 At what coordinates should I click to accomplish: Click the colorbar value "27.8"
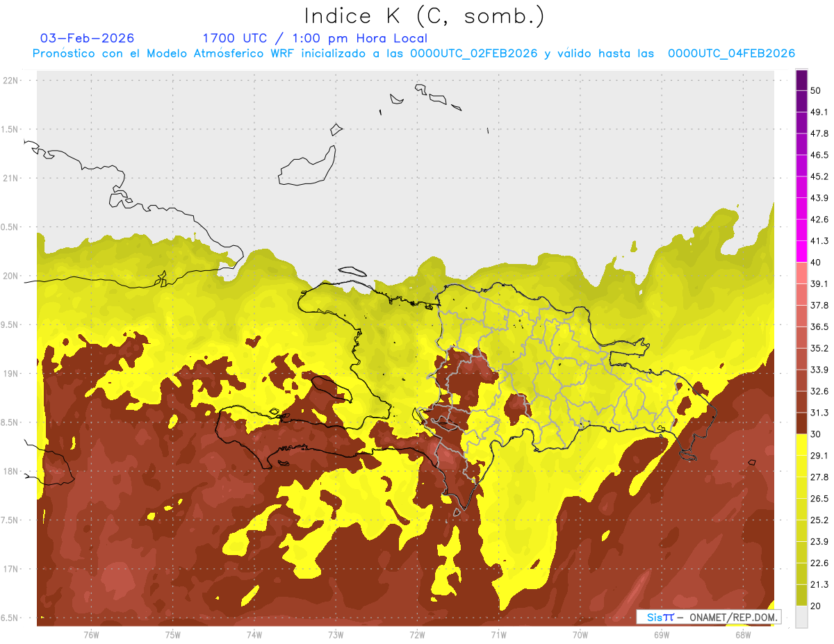point(819,477)
